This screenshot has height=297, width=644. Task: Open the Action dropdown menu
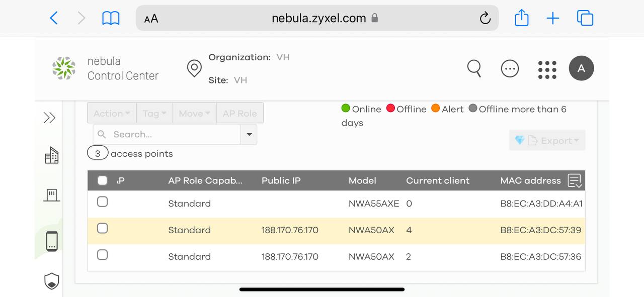pyautogui.click(x=112, y=114)
